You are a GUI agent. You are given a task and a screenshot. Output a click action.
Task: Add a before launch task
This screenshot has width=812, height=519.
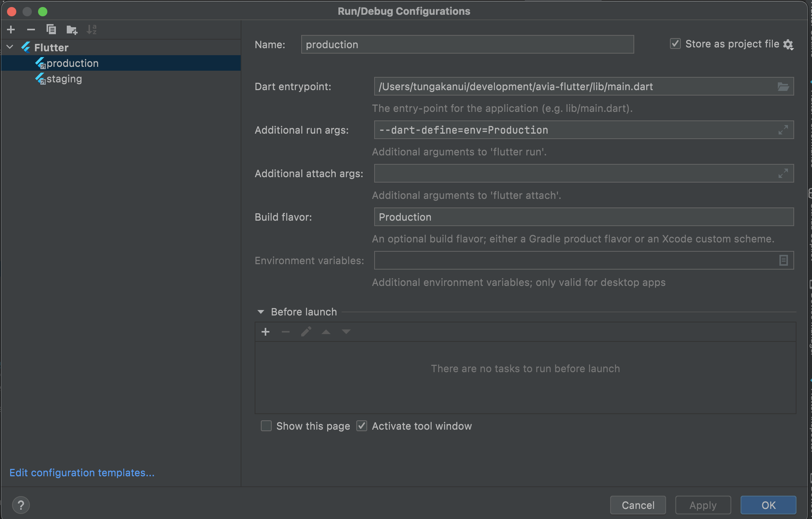point(265,332)
